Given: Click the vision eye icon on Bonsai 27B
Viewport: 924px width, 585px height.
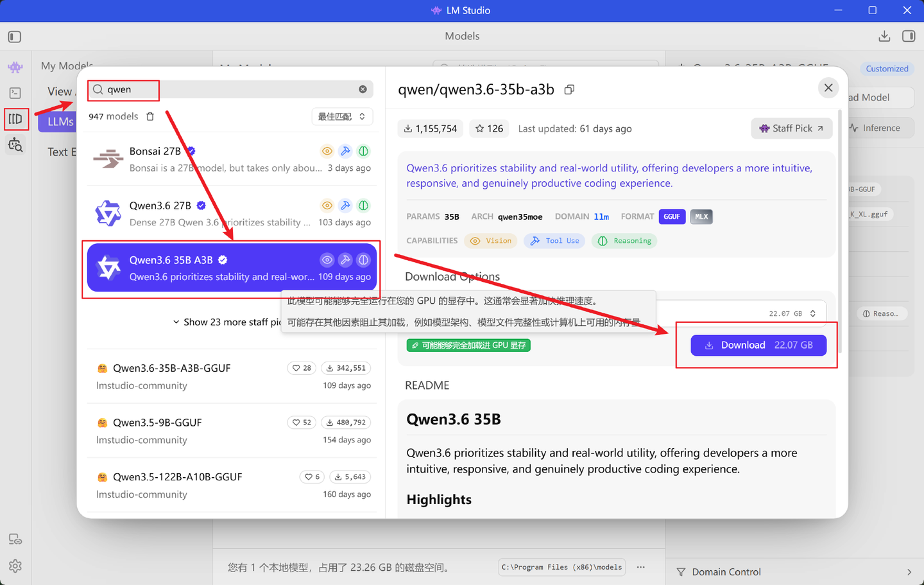Looking at the screenshot, I should coord(327,151).
